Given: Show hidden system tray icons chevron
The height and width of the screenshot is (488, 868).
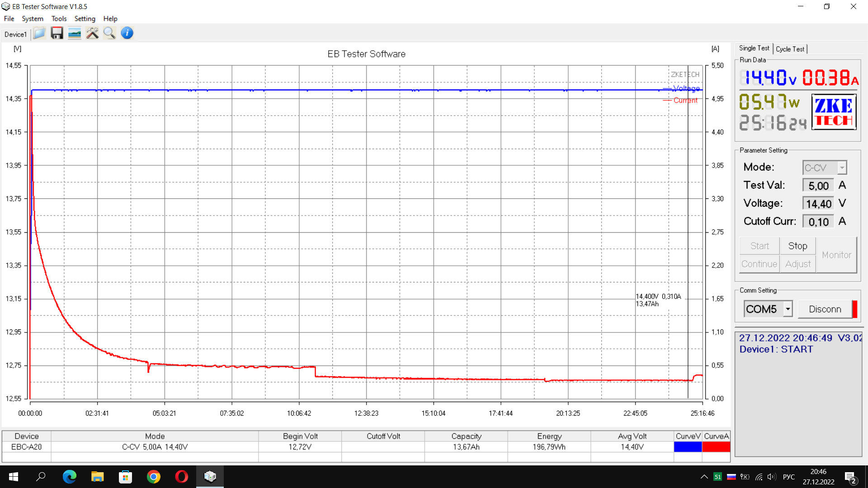Looking at the screenshot, I should pyautogui.click(x=704, y=477).
